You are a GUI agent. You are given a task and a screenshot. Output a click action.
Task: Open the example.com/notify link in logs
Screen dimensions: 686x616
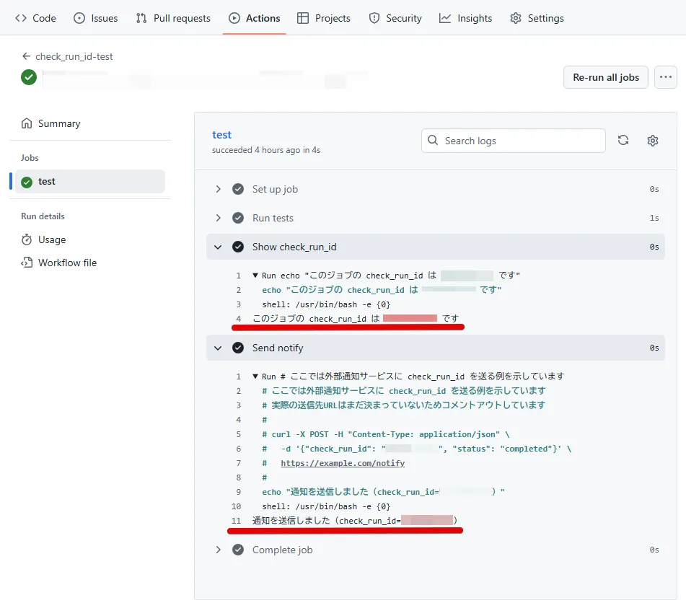343,462
